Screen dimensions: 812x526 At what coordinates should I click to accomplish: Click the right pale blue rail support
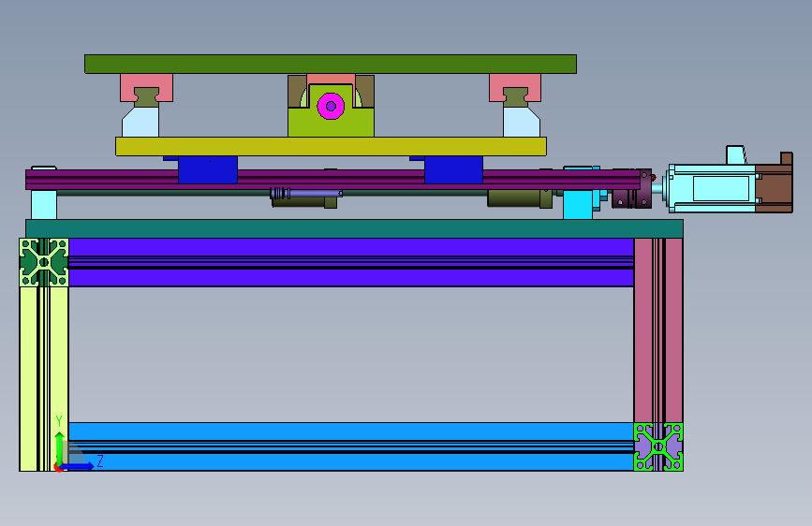(x=522, y=123)
